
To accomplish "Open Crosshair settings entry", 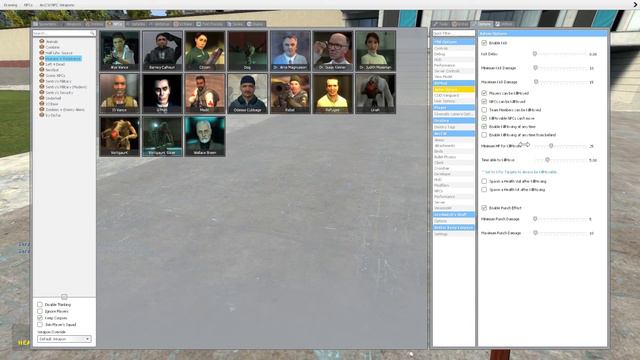I will (453, 168).
